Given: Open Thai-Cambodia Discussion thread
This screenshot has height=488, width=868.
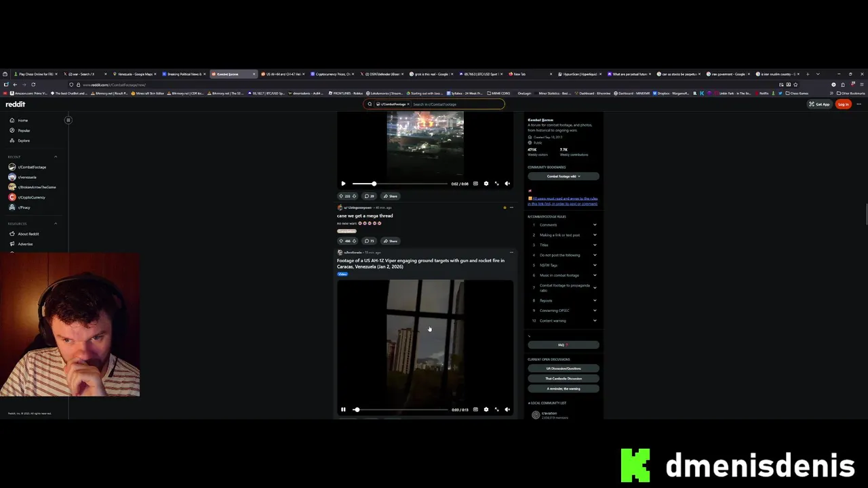Looking at the screenshot, I should point(564,378).
